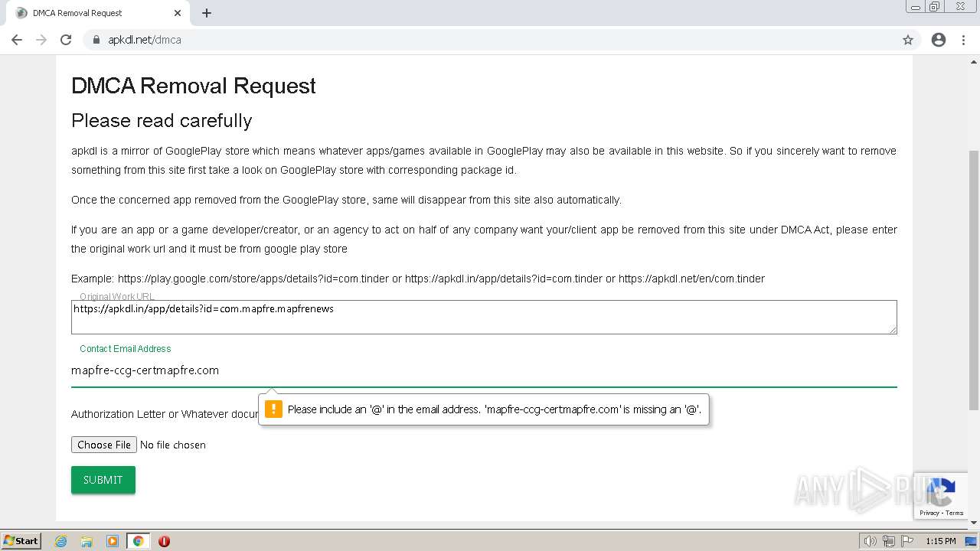This screenshot has width=980, height=551.
Task: Open Chrome three-dot menu
Action: 963,40
